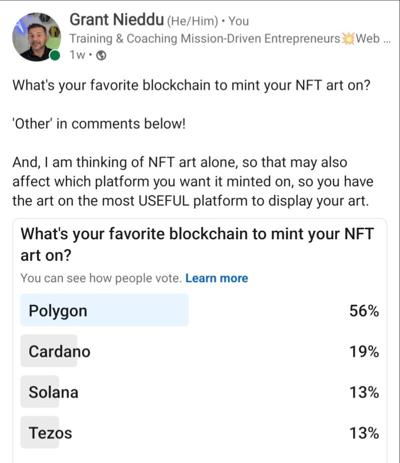Expand the truncated headline ellipsis

pos(387,39)
